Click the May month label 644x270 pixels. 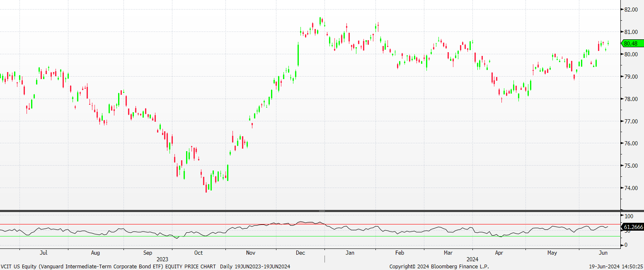pyautogui.click(x=552, y=252)
